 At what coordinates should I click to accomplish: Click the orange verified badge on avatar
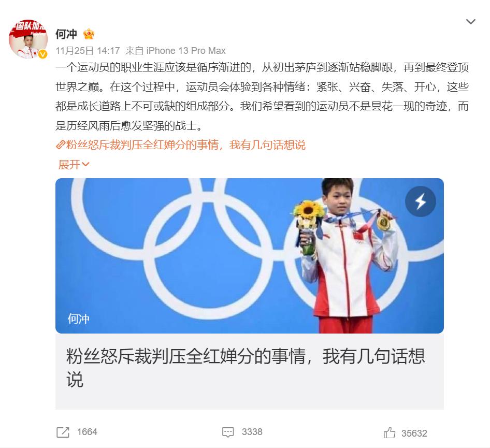coord(43,54)
